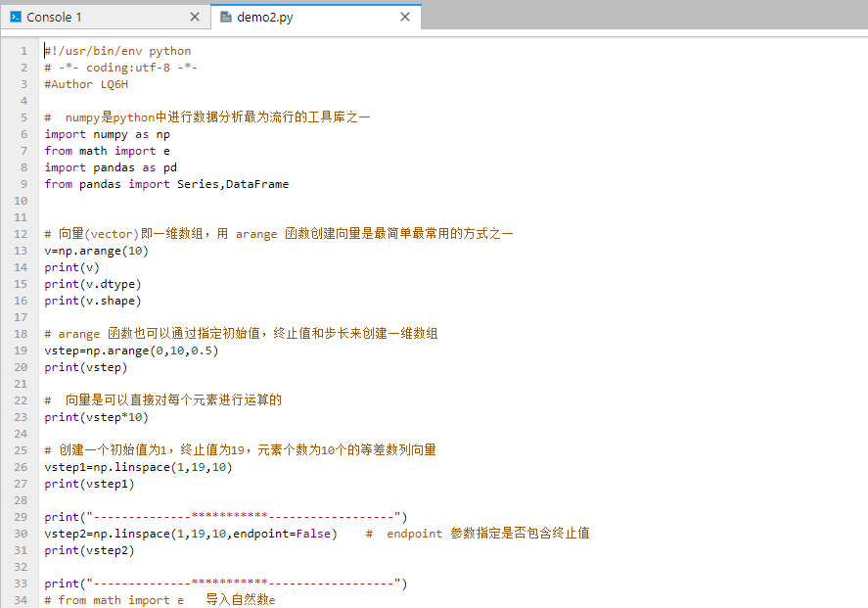Click the '# 向量(vector)' comment on line 12
Viewport: 868px width, 608px height.
tap(279, 234)
